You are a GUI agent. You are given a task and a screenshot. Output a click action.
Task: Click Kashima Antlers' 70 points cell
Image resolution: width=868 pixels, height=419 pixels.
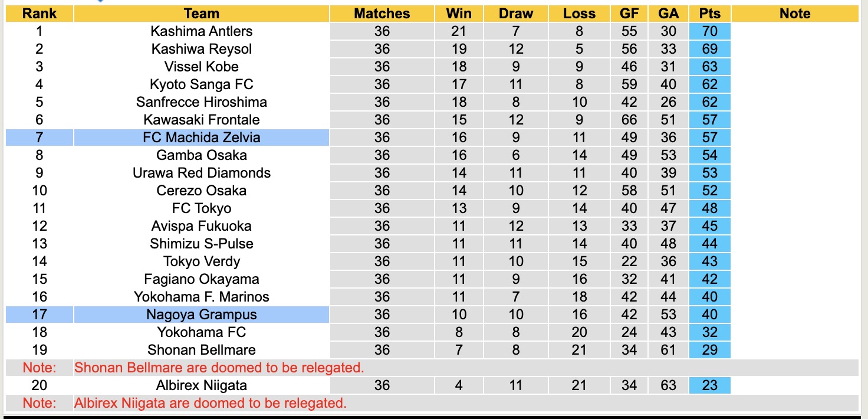[x=709, y=31]
